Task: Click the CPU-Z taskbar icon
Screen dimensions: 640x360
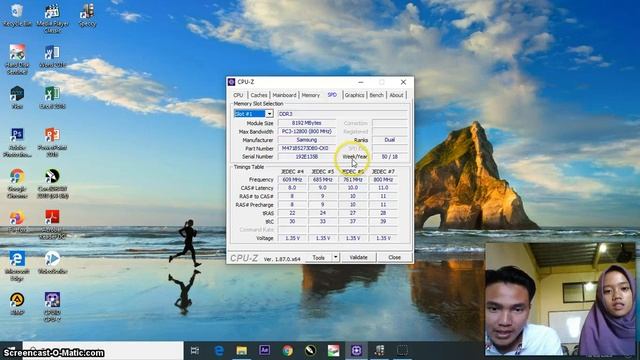Action: point(356,350)
